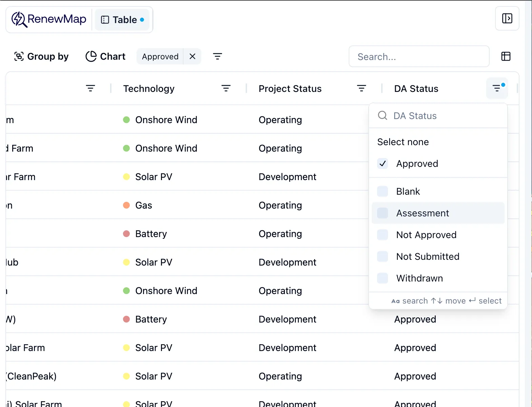Click Solar PV in the CleanPeak row
This screenshot has height=407, width=532.
(x=154, y=376)
